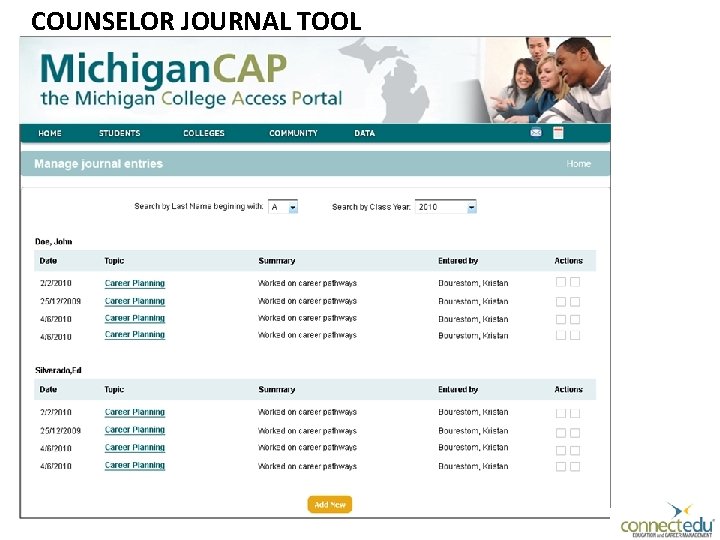Click the Summary header in Doe, John's table

[x=276, y=261]
